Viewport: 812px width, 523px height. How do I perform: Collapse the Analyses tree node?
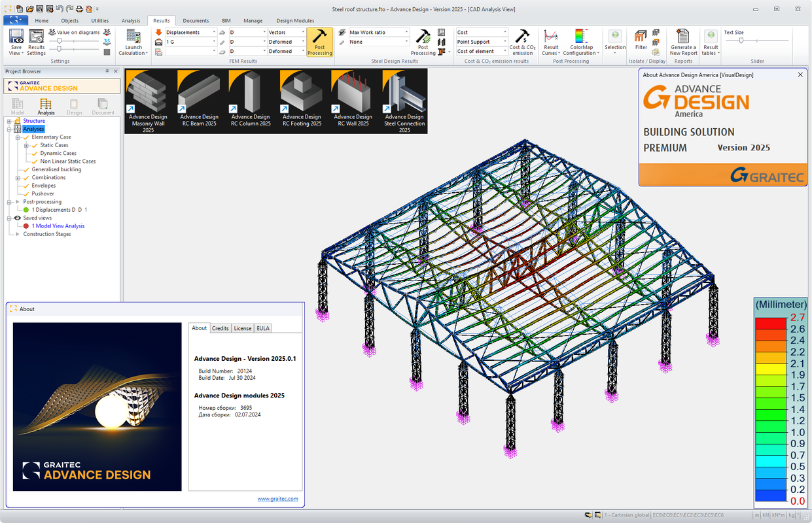pos(9,129)
